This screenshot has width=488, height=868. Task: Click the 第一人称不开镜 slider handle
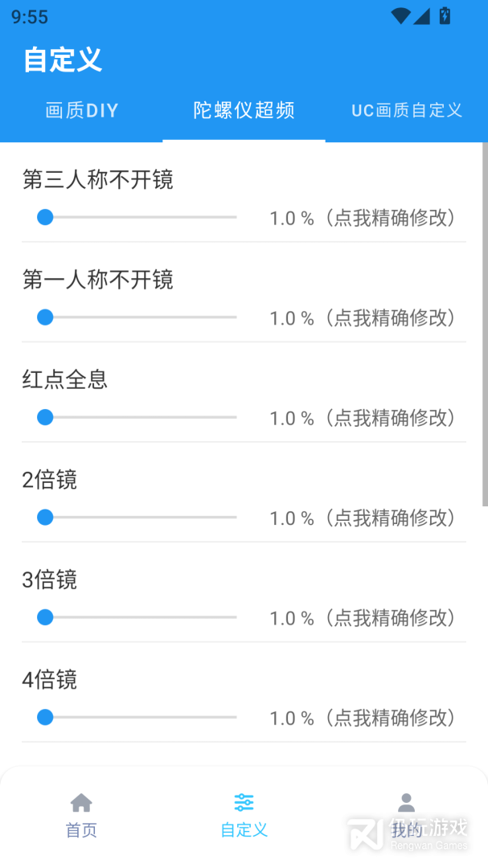45,317
